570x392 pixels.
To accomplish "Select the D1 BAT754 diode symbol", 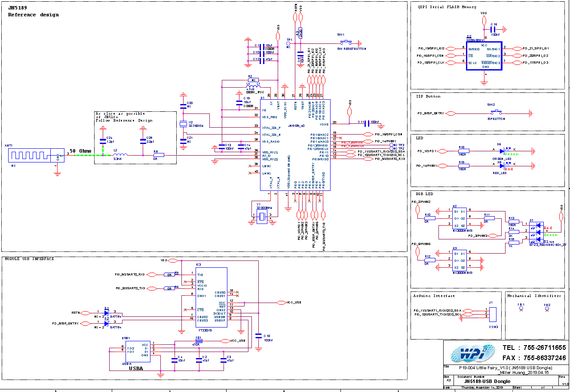I will point(107,312).
